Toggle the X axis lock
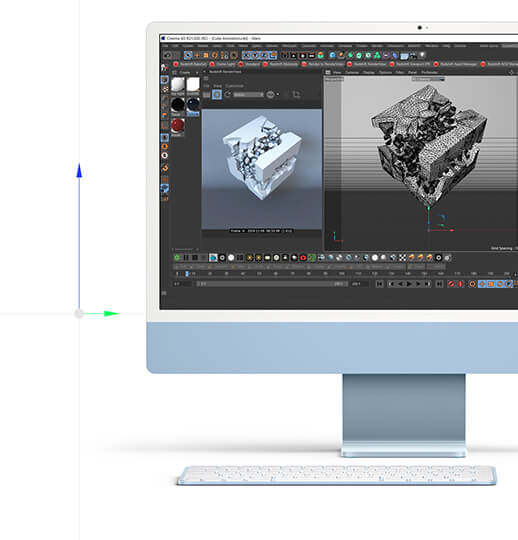 [246, 55]
